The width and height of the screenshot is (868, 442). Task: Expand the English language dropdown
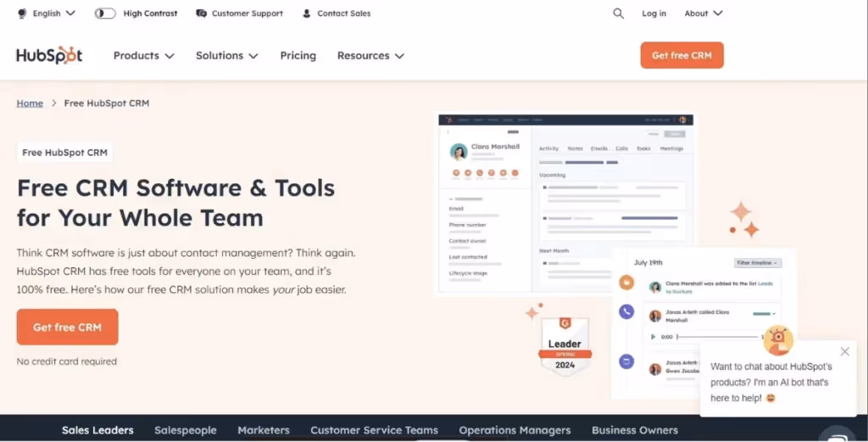tap(53, 14)
